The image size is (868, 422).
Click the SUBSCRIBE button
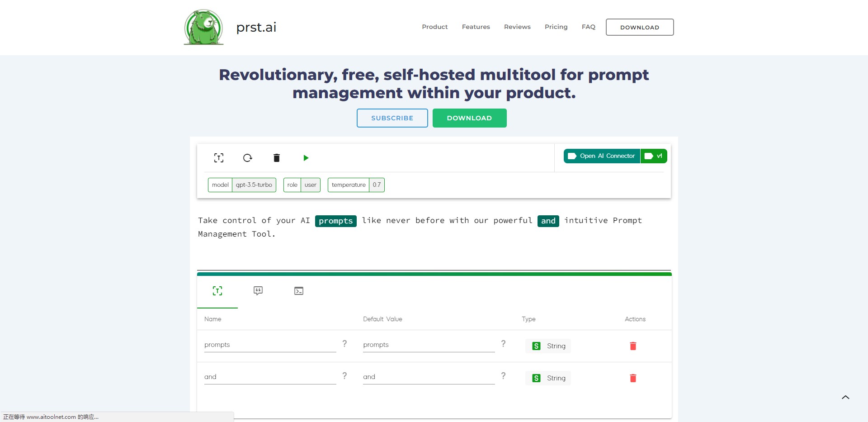[392, 118]
